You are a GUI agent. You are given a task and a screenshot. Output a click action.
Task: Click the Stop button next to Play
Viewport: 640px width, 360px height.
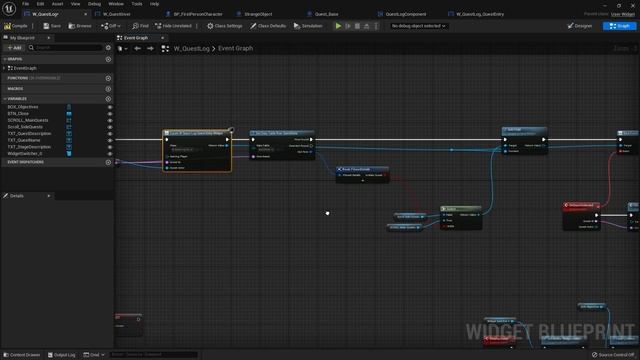(357, 26)
